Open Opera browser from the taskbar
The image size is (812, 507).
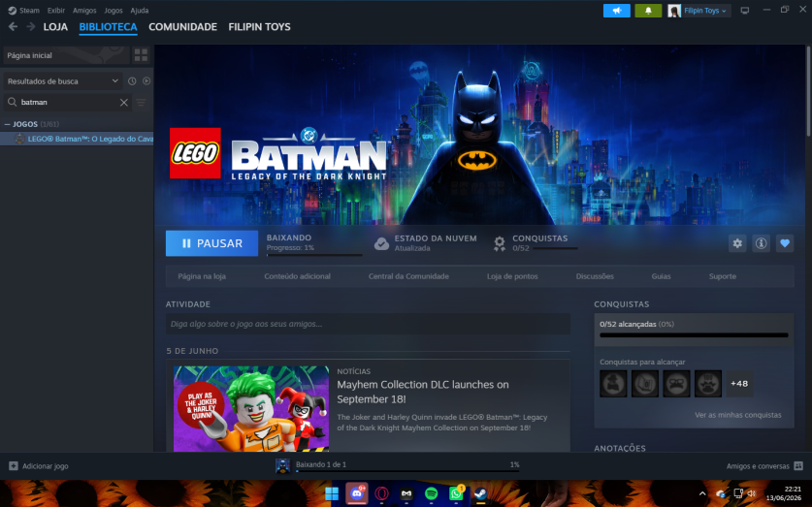point(381,493)
